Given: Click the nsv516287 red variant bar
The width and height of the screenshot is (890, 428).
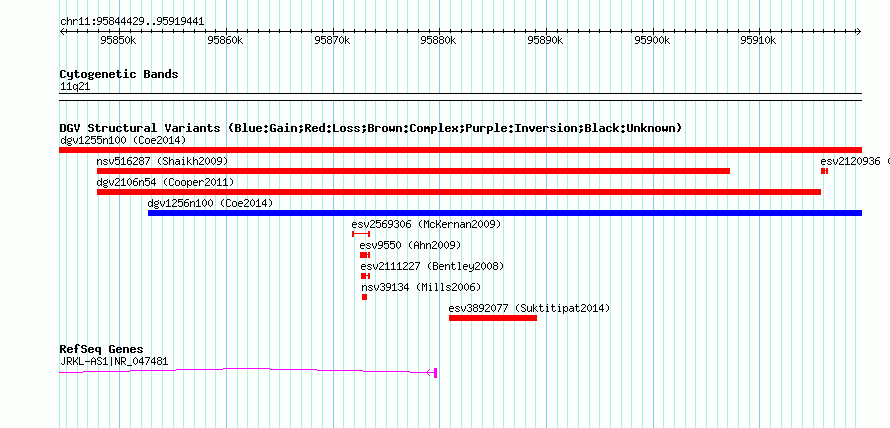Looking at the screenshot, I should click(413, 171).
